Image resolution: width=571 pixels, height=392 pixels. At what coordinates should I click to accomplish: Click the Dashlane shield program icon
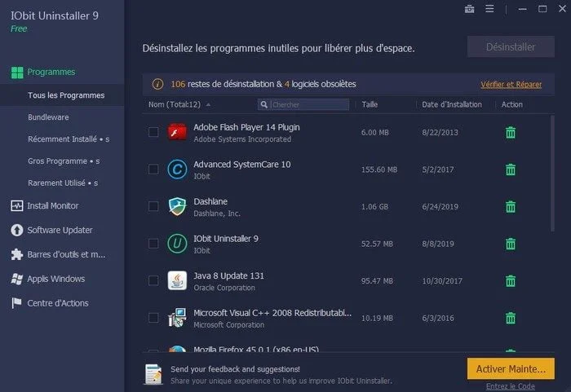[177, 206]
